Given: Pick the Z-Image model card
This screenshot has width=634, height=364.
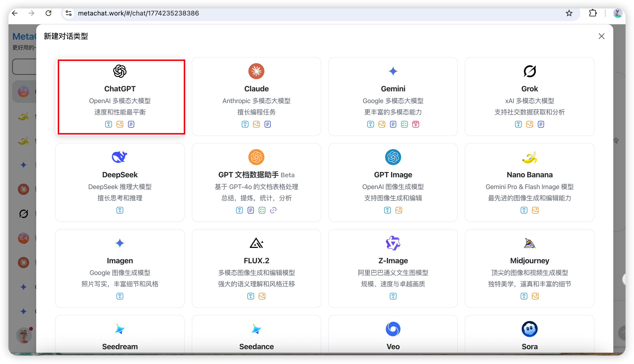Looking at the screenshot, I should click(393, 268).
